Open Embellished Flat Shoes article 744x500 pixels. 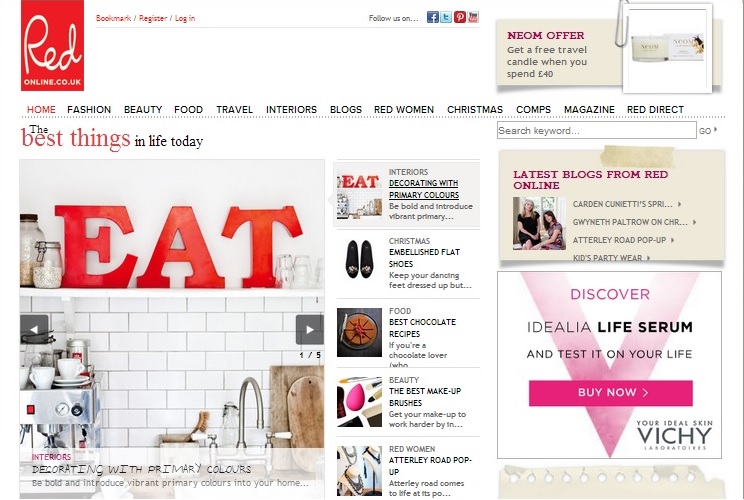pos(424,258)
